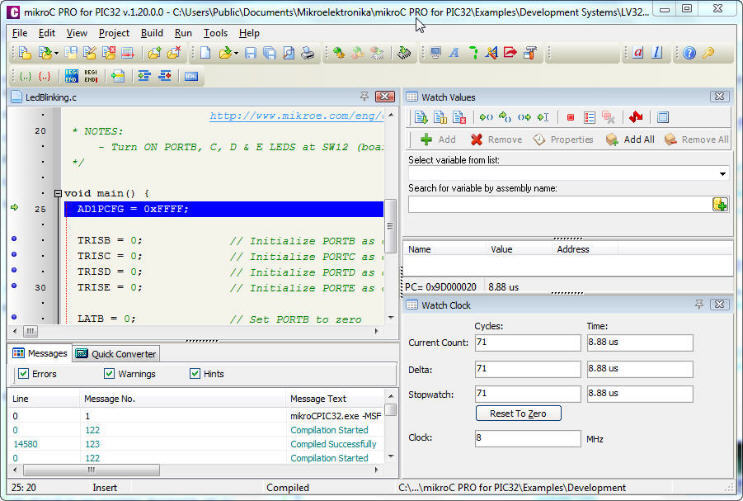The height and width of the screenshot is (501, 743).
Task: Toggle breakpoint dot on TRISE line
Action: pyautogui.click(x=14, y=286)
